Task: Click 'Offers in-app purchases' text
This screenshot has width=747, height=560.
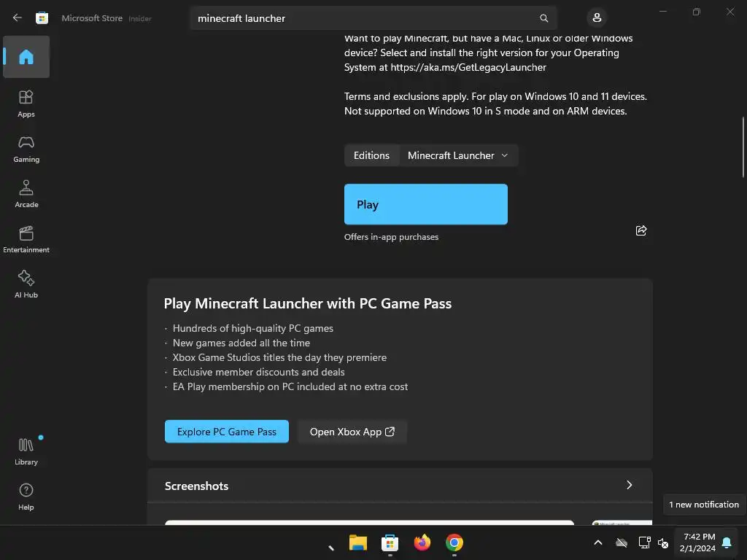Action: point(391,237)
